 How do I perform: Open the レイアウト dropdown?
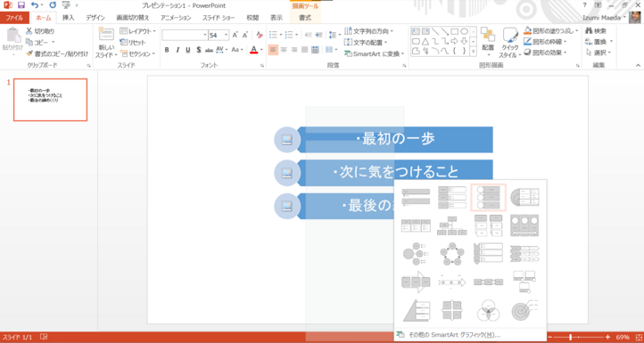point(138,31)
